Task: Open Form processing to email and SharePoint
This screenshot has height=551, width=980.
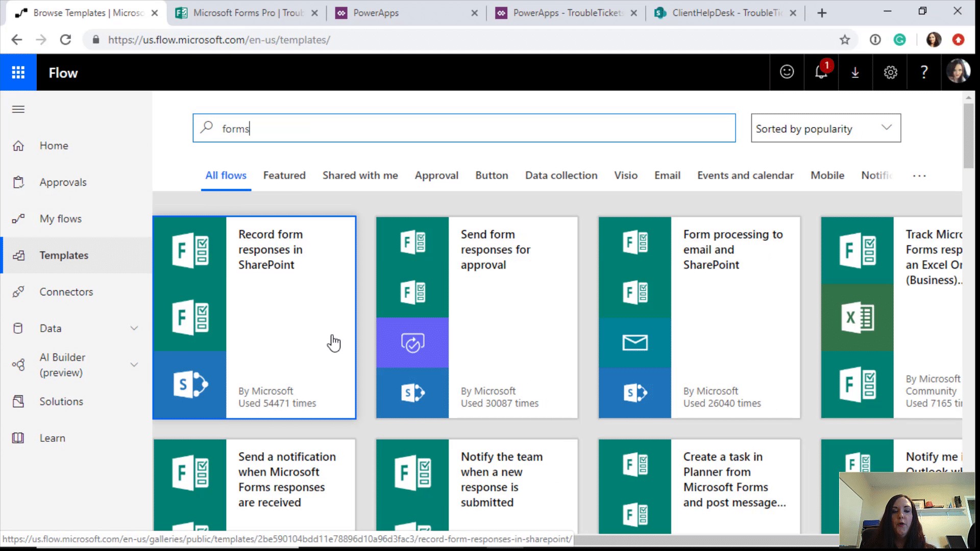Action: pos(699,317)
